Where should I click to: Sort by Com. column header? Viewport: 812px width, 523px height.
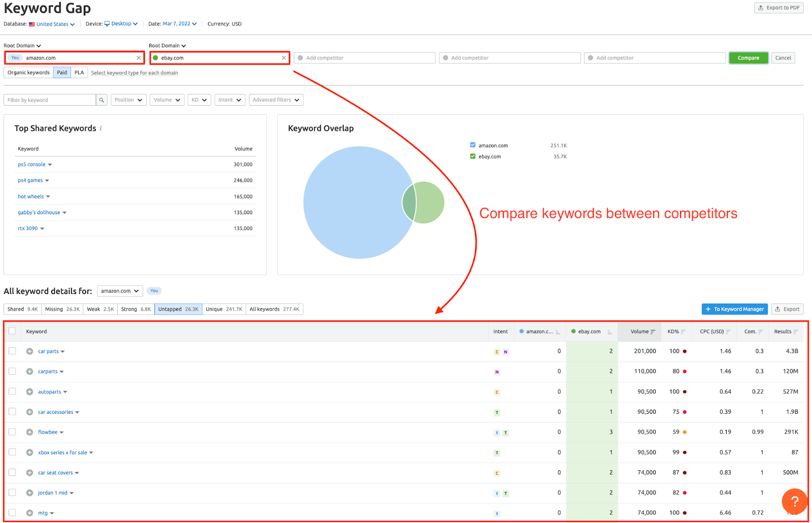(x=754, y=332)
